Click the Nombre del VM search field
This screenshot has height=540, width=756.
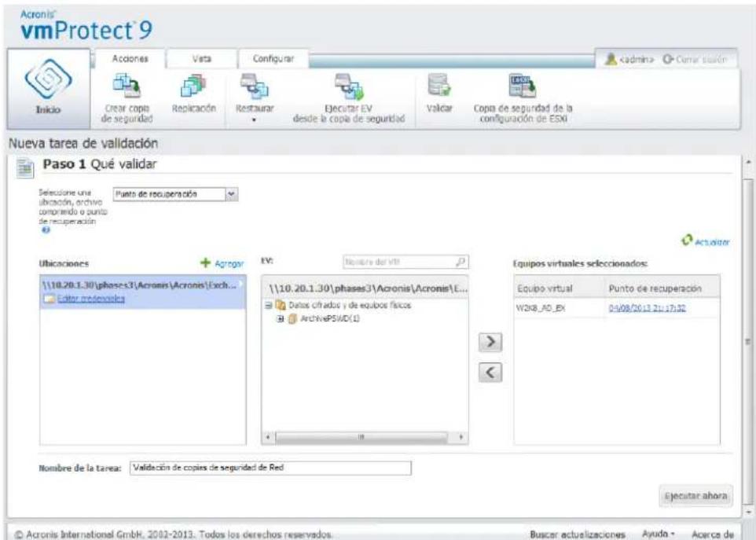(x=406, y=262)
